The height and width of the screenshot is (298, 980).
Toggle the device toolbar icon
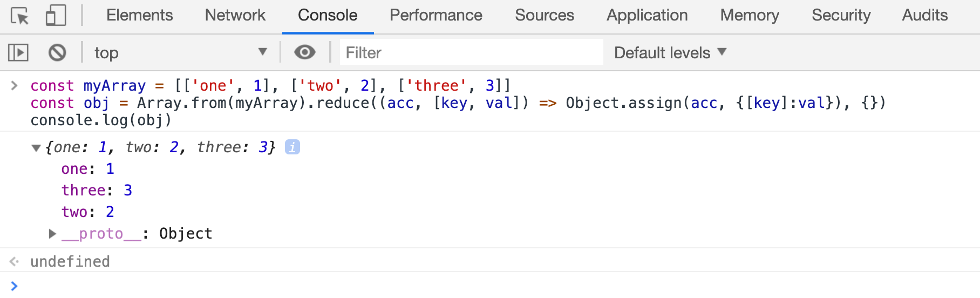(x=56, y=15)
